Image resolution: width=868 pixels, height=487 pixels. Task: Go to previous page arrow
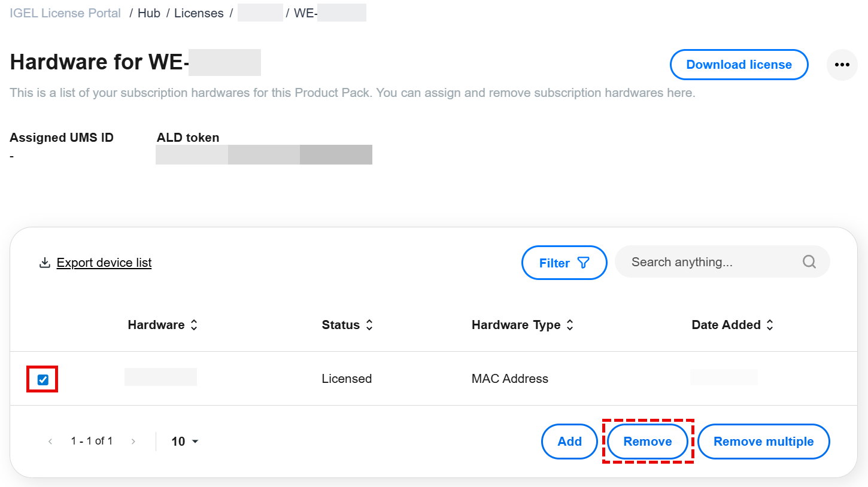(x=50, y=442)
